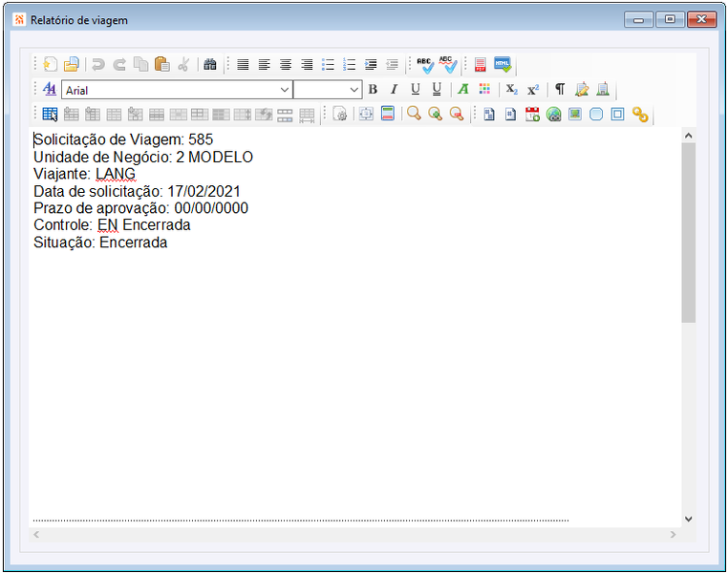Click the notepad with pencil icon
This screenshot has width=728, height=573.
click(x=581, y=89)
